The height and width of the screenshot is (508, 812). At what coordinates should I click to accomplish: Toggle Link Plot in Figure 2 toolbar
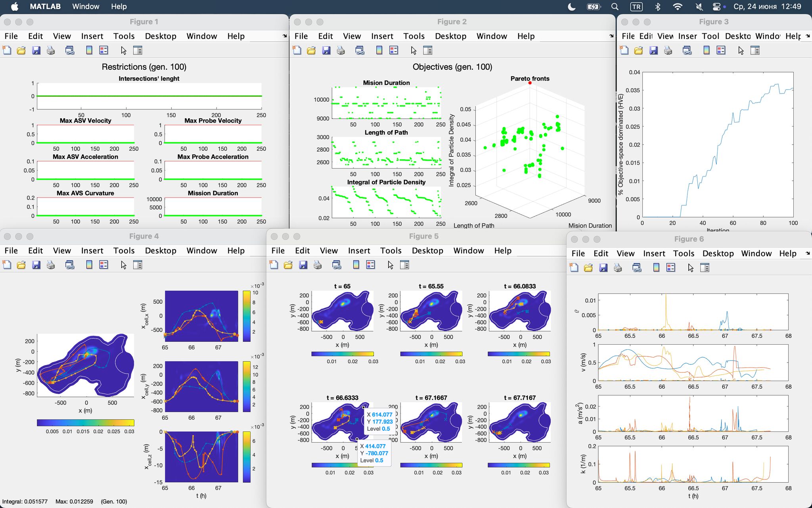coord(360,50)
